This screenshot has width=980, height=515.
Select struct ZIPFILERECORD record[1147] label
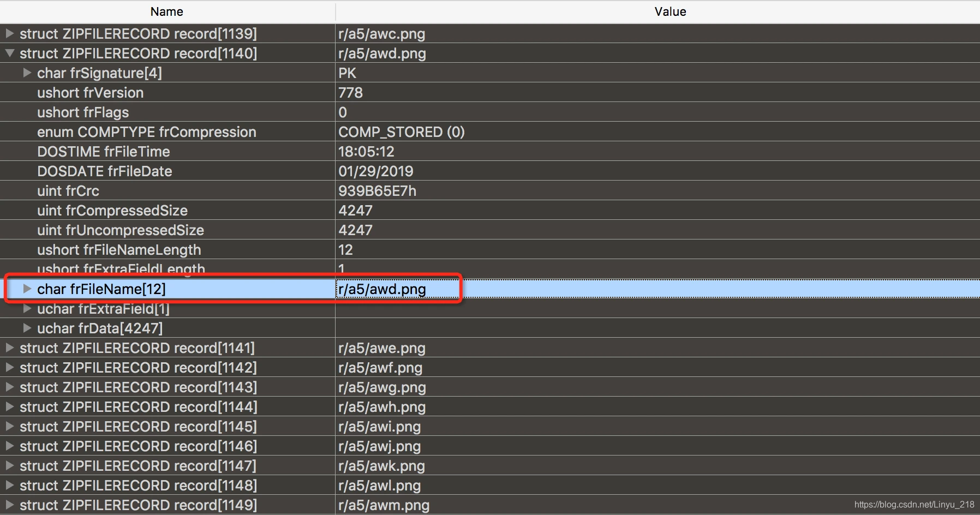pyautogui.click(x=138, y=466)
